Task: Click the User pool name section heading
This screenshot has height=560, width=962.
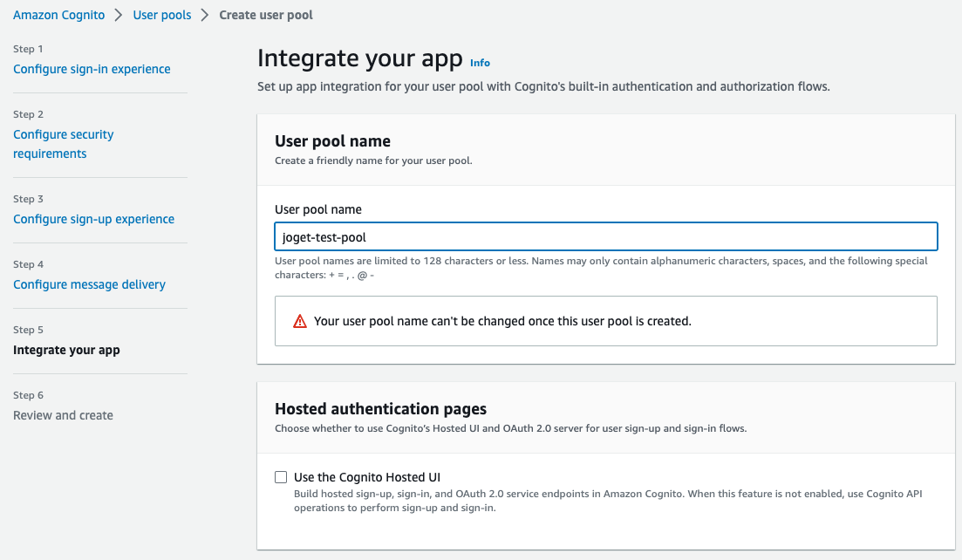Action: [x=332, y=141]
